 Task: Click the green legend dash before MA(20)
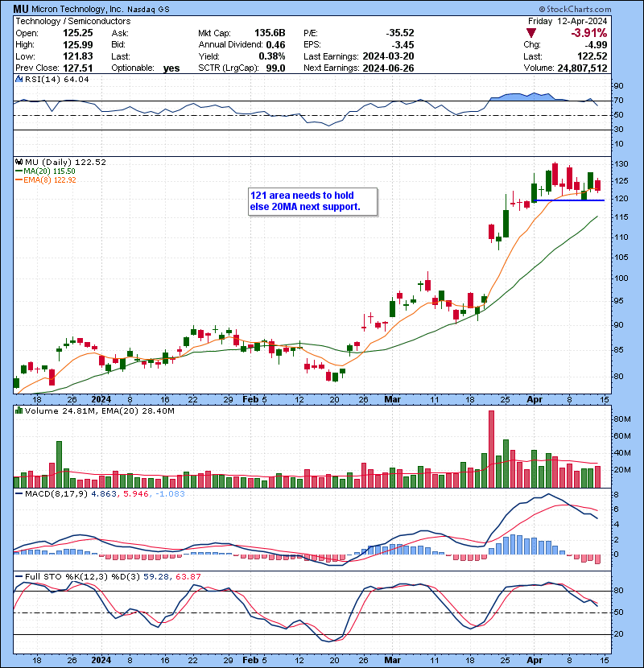pyautogui.click(x=19, y=171)
